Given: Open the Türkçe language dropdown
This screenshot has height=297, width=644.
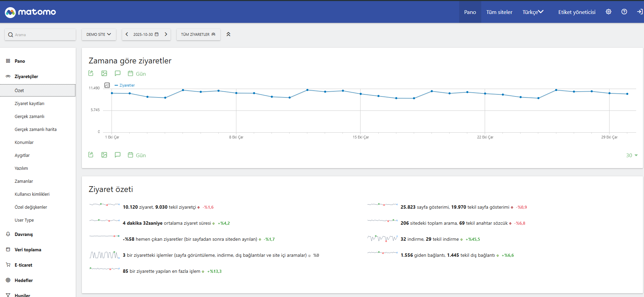Looking at the screenshot, I should click(533, 12).
